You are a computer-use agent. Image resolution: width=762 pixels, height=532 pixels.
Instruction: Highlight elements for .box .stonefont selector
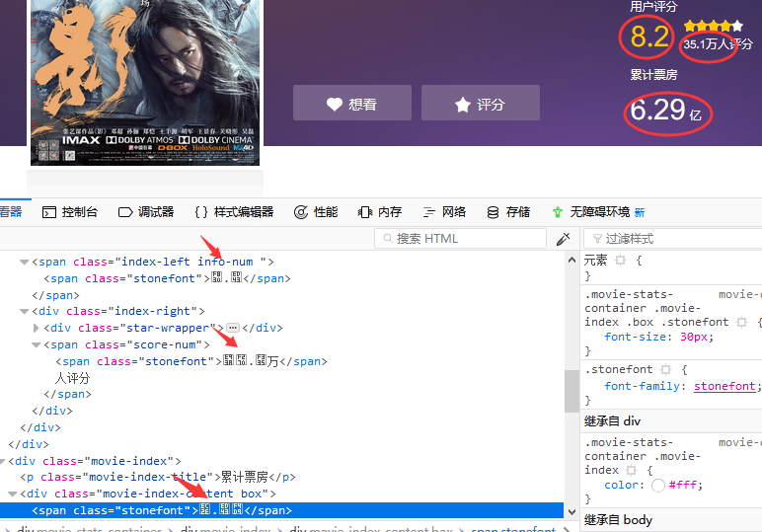(741, 322)
